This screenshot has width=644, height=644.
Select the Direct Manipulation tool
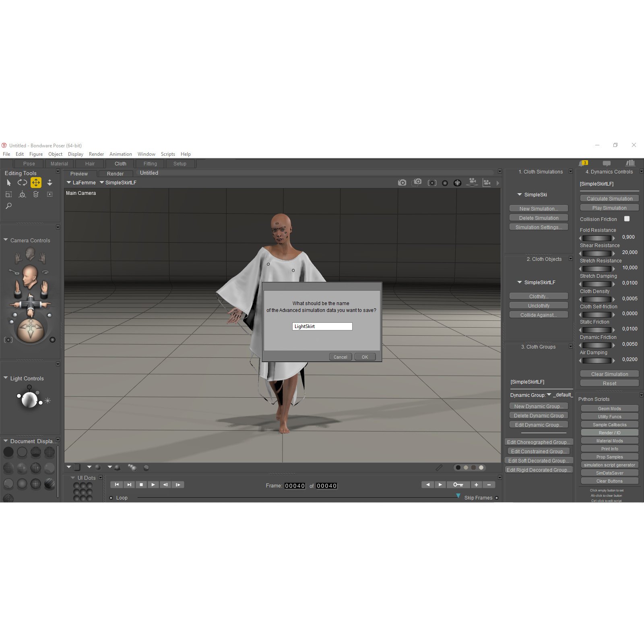tap(22, 194)
